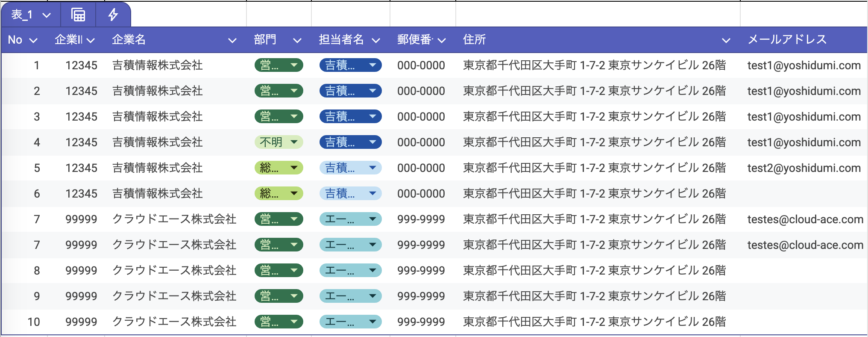868x337 pixels.
Task: Open the 住所 column header dropdown arrow
Action: tap(725, 40)
